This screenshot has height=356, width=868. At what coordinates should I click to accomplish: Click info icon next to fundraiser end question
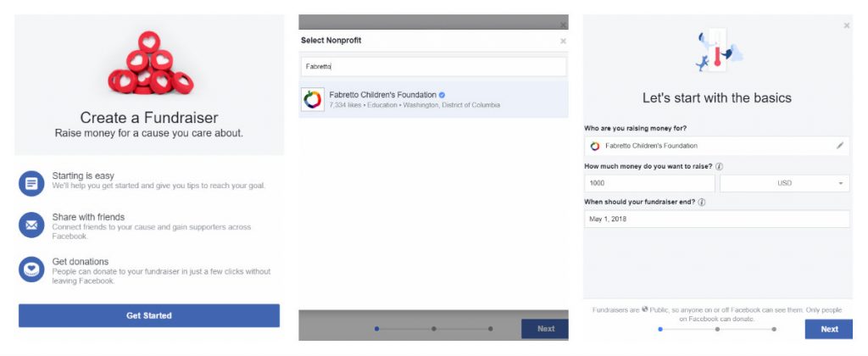click(x=701, y=203)
